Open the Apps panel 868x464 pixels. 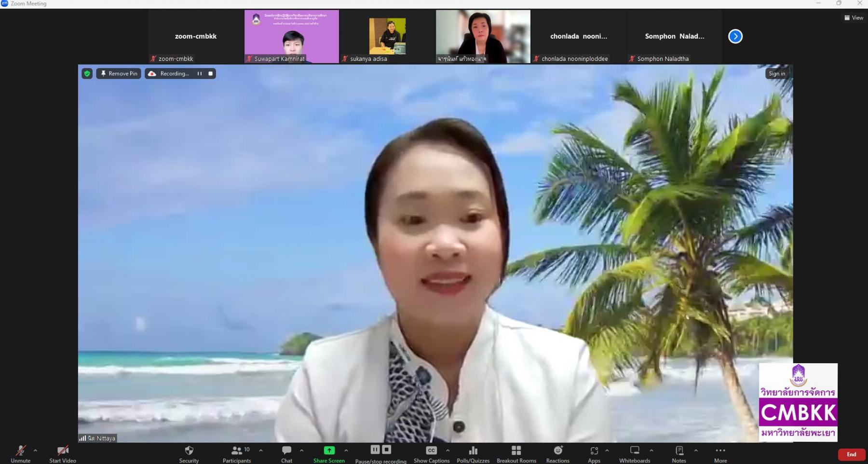tap(594, 454)
